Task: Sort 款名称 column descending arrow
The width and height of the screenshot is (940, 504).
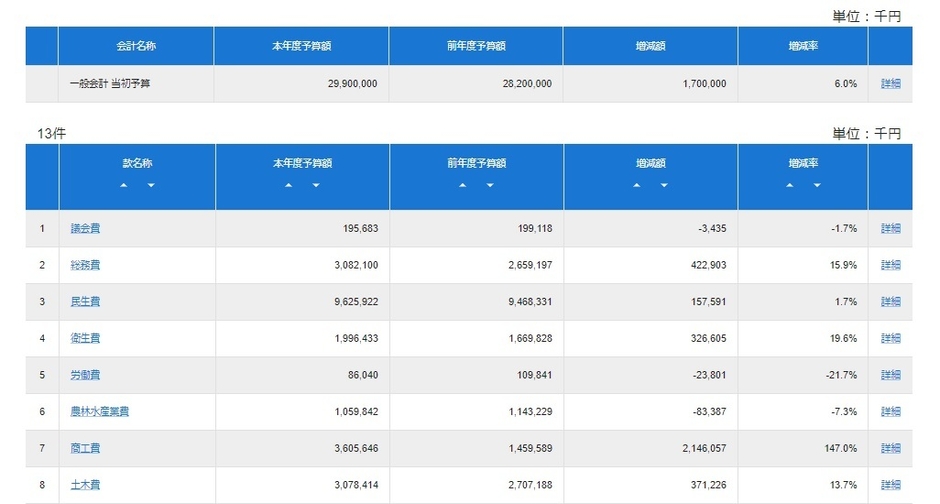Action: point(151,186)
